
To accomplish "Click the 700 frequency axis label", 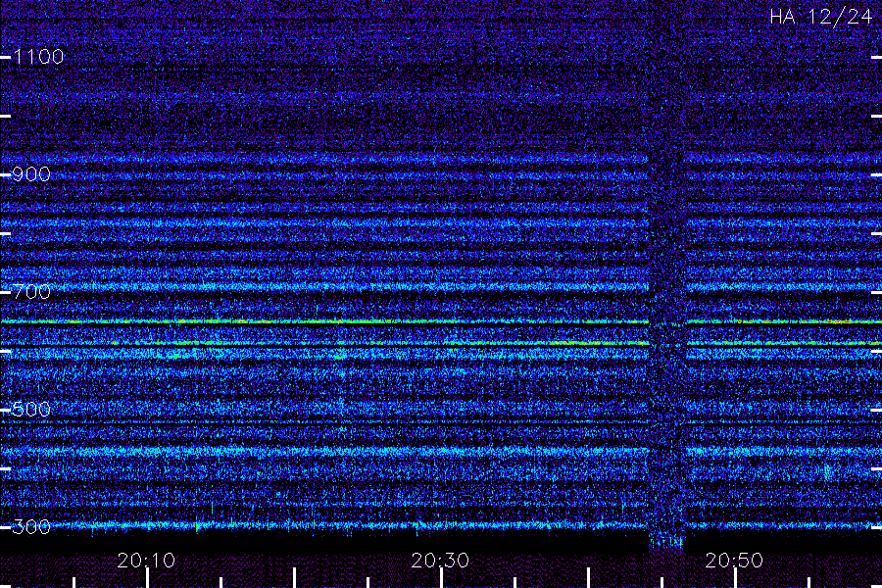I will click(x=31, y=291).
